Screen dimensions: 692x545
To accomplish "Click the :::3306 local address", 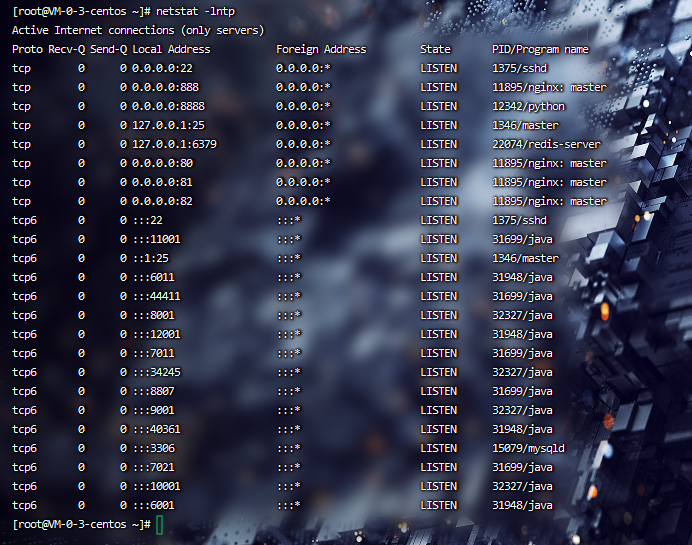I will [155, 449].
